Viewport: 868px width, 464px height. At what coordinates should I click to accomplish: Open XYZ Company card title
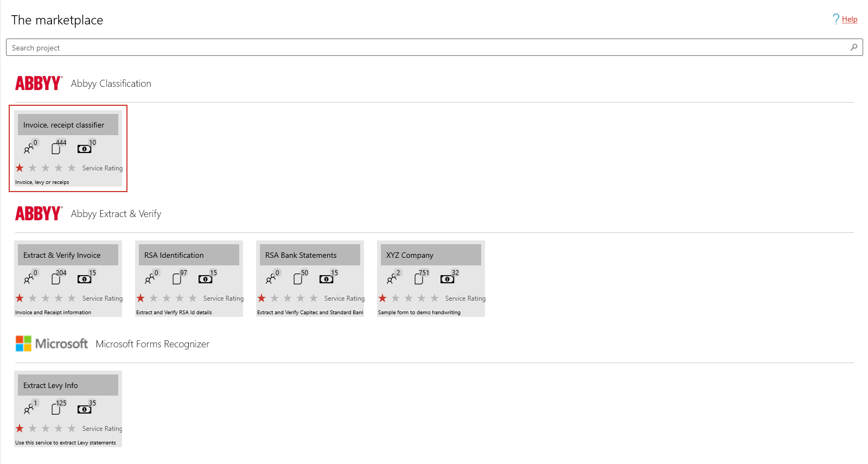(431, 255)
